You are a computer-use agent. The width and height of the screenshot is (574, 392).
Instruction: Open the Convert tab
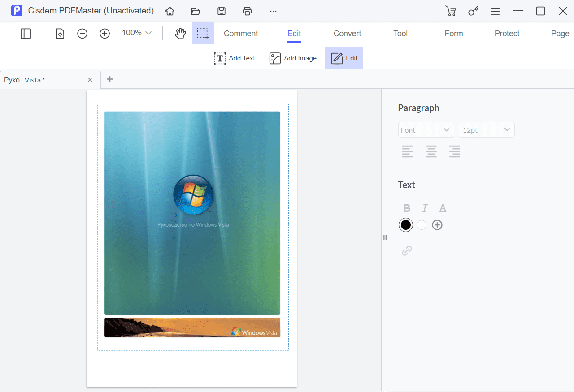click(x=348, y=34)
